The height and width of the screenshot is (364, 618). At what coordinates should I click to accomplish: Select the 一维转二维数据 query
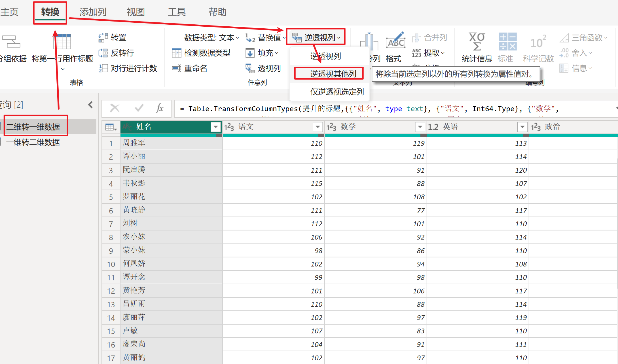pyautogui.click(x=33, y=142)
